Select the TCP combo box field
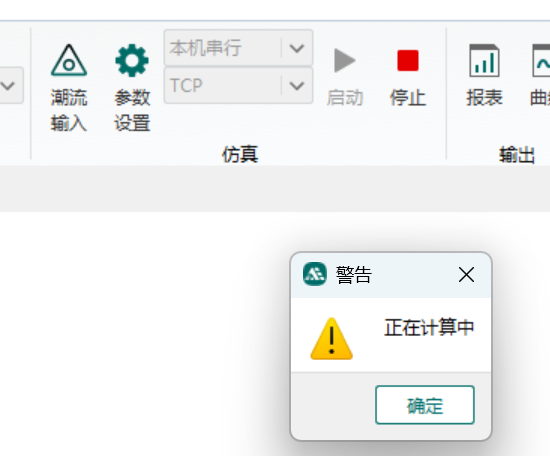This screenshot has height=456, width=550. (x=238, y=86)
